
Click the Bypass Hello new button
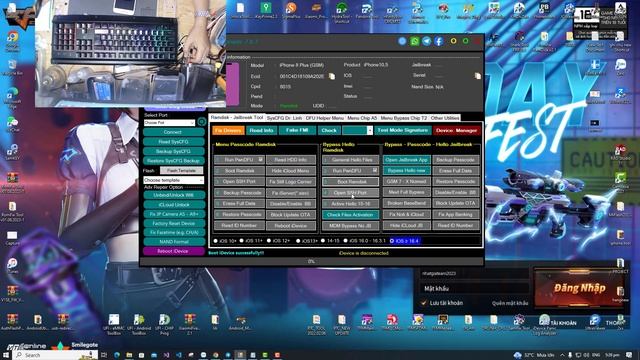point(407,170)
